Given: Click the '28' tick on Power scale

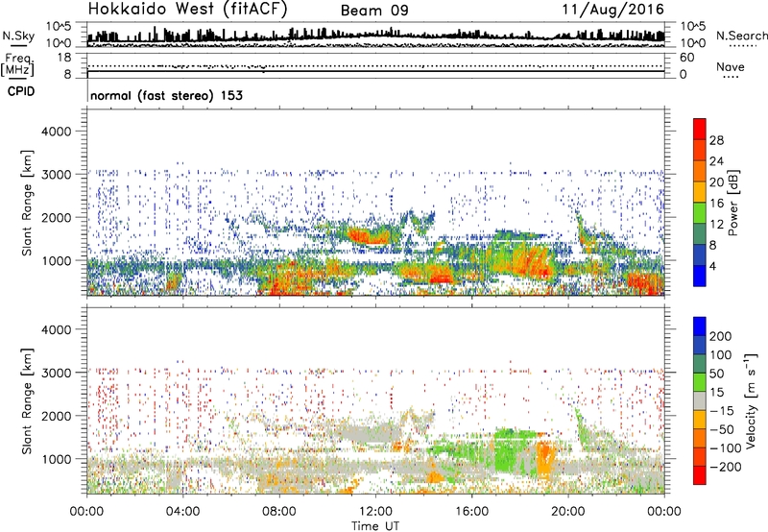Looking at the screenshot, I should point(716,140).
